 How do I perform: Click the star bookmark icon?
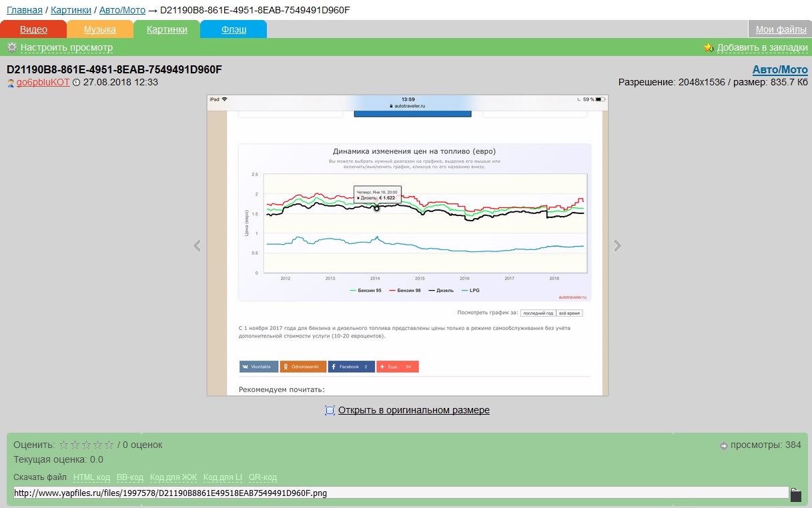[x=709, y=47]
